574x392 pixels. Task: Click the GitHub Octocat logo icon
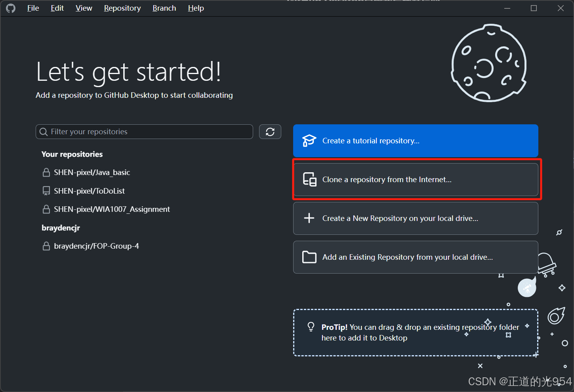coord(11,8)
